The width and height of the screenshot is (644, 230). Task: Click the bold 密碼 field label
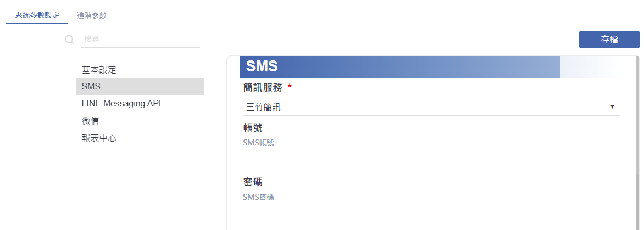(x=253, y=182)
